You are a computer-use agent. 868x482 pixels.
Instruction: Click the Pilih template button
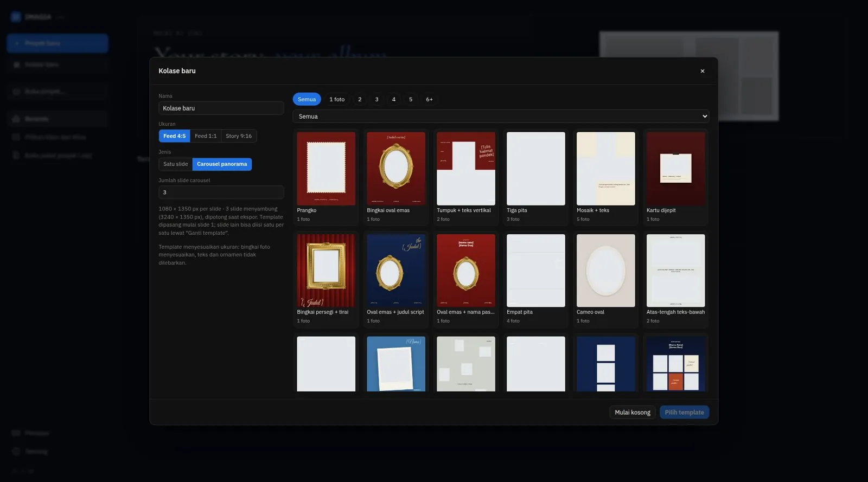tap(684, 412)
